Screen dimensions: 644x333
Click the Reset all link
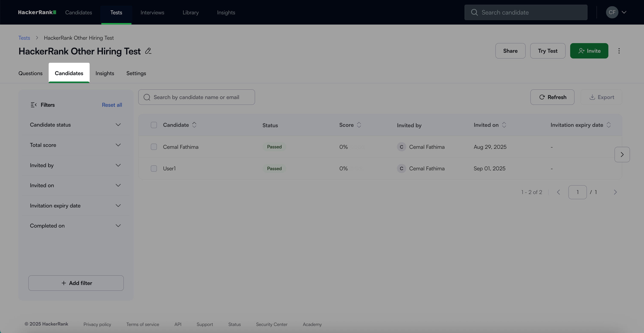coord(112,105)
